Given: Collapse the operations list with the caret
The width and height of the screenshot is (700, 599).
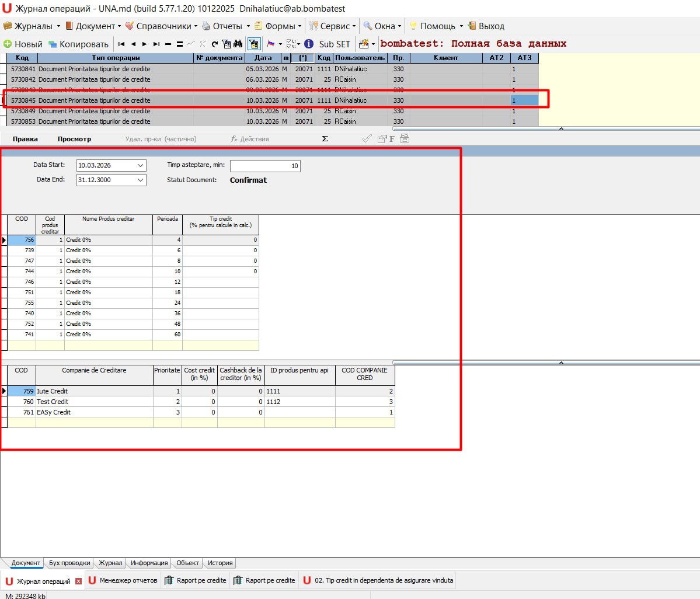Looking at the screenshot, I should tap(561, 128).
